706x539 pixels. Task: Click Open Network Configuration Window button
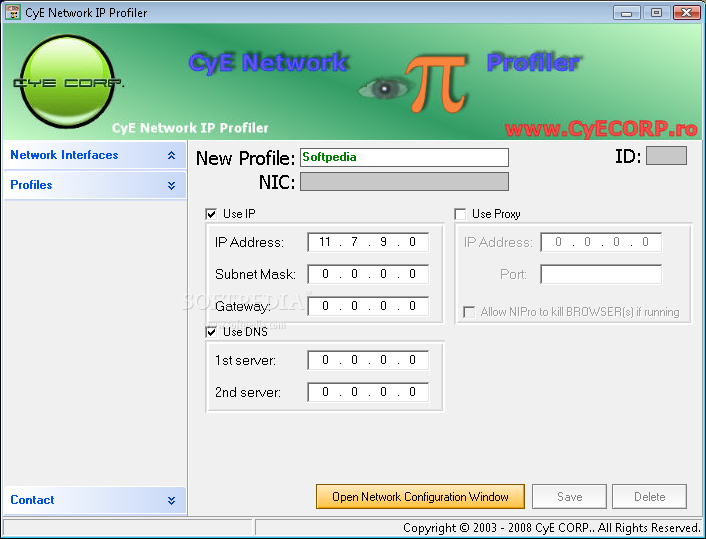tap(420, 497)
